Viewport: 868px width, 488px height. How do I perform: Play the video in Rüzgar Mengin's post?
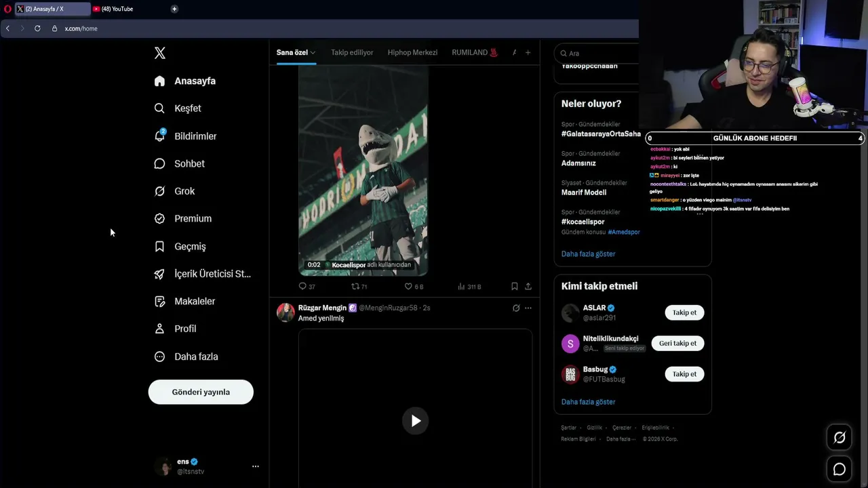tap(416, 421)
